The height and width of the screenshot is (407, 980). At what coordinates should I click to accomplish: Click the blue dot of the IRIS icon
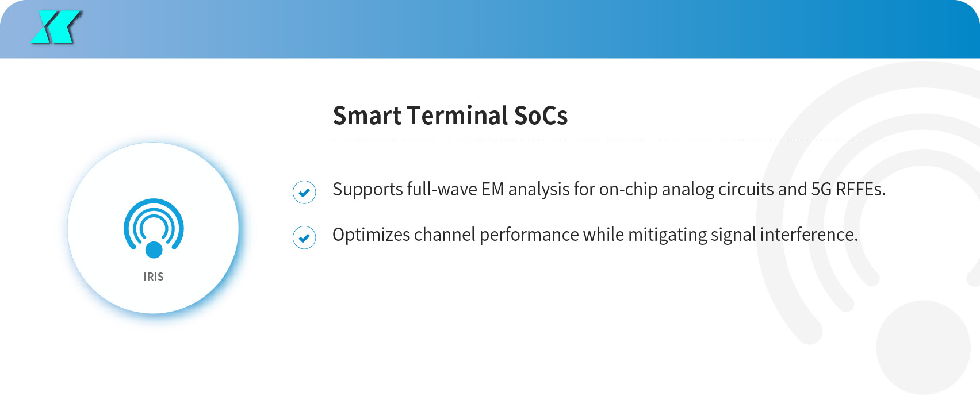[x=154, y=250]
